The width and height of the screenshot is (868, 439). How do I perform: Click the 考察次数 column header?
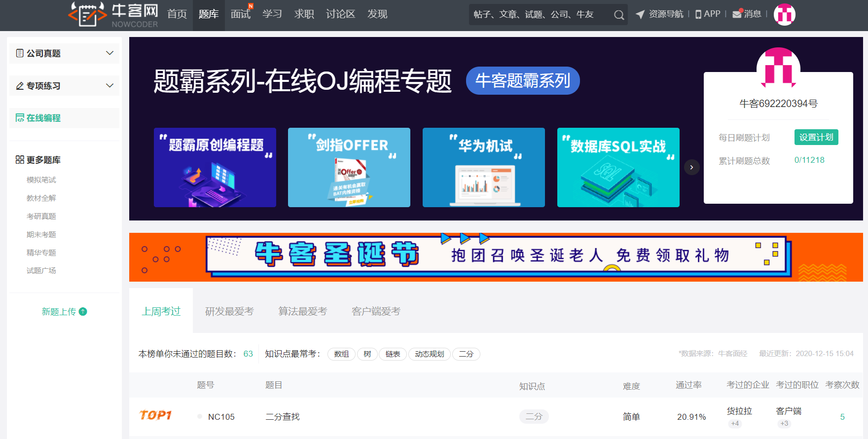pyautogui.click(x=842, y=385)
